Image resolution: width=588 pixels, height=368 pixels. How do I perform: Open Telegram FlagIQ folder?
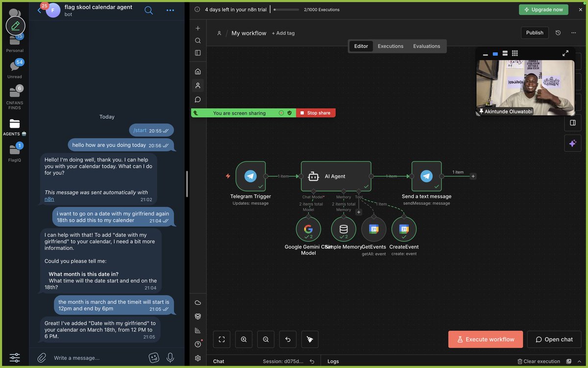coord(15,153)
